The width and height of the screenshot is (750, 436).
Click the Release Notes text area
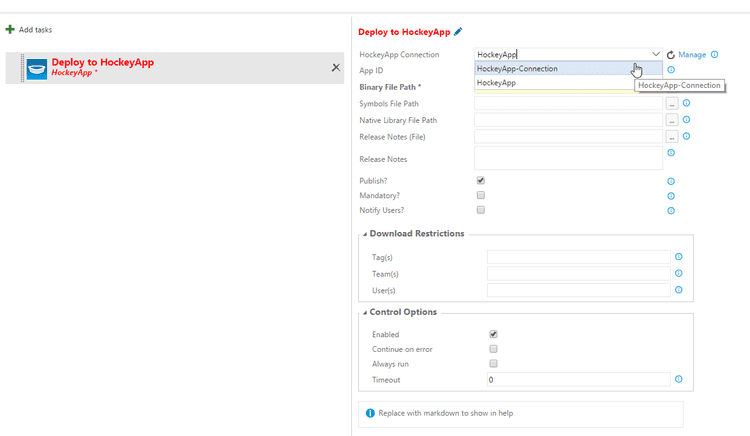pyautogui.click(x=568, y=158)
